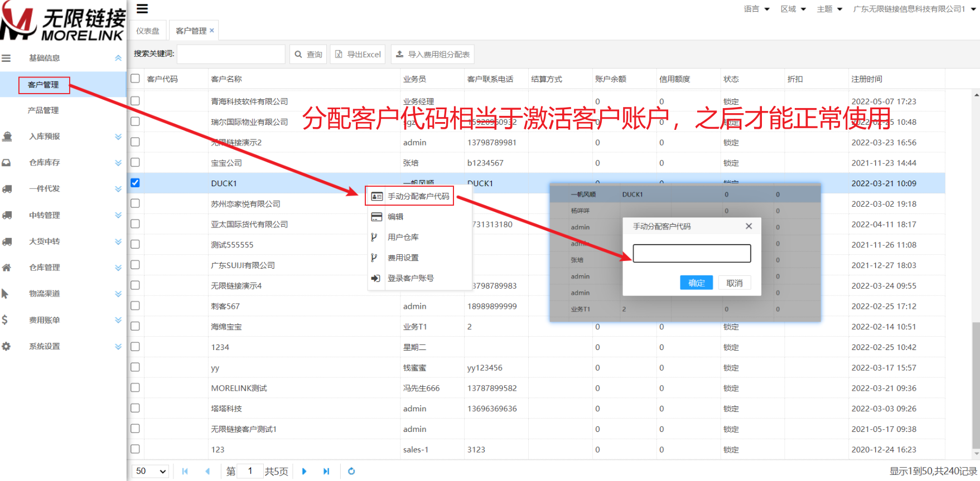980x481 pixels.
Task: Check the MORELINK测试 row checkbox
Action: coord(135,387)
